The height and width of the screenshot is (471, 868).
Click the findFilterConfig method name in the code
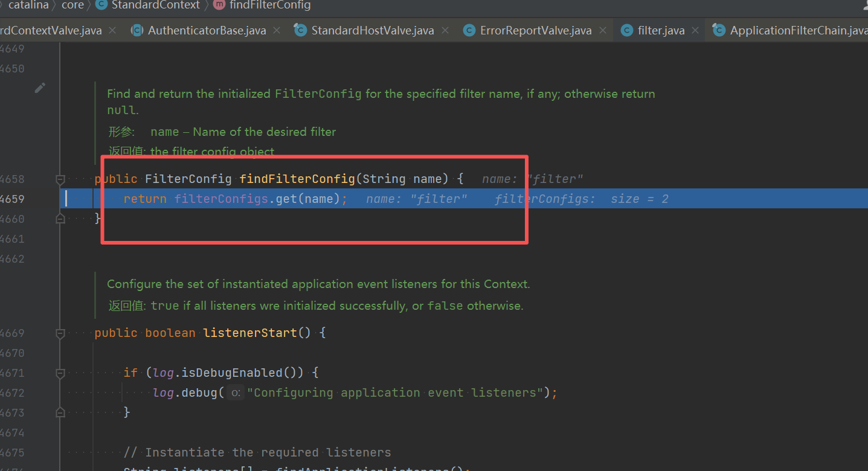[x=297, y=179]
